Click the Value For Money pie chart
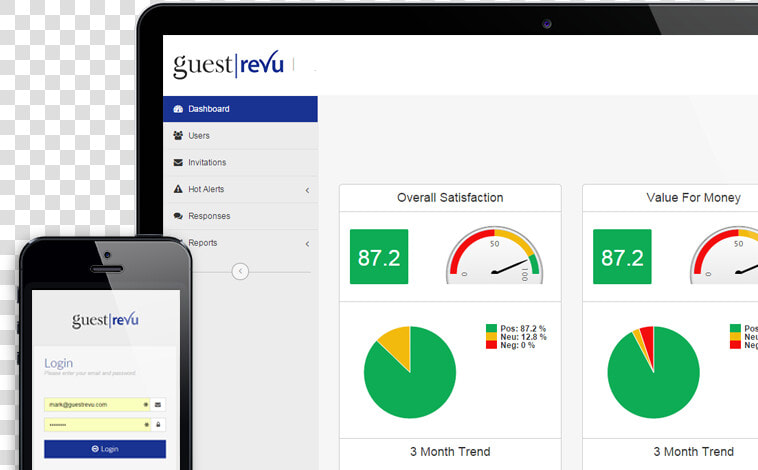 [x=654, y=372]
